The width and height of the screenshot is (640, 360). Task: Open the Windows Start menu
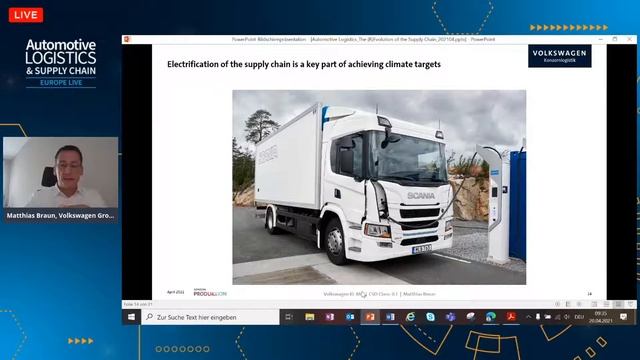[131, 317]
